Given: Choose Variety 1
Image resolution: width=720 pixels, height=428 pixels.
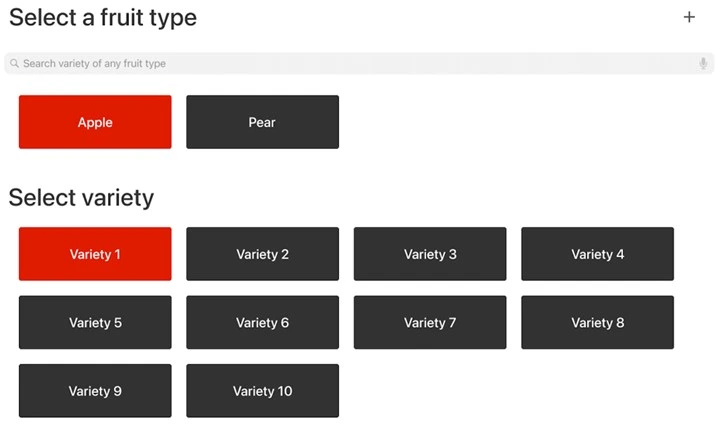Looking at the screenshot, I should [x=95, y=254].
